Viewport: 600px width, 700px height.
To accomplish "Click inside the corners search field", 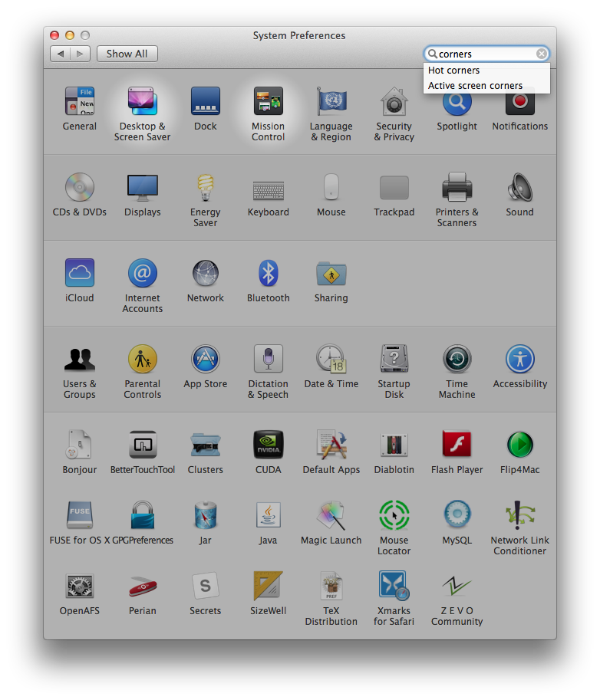I will click(x=487, y=54).
